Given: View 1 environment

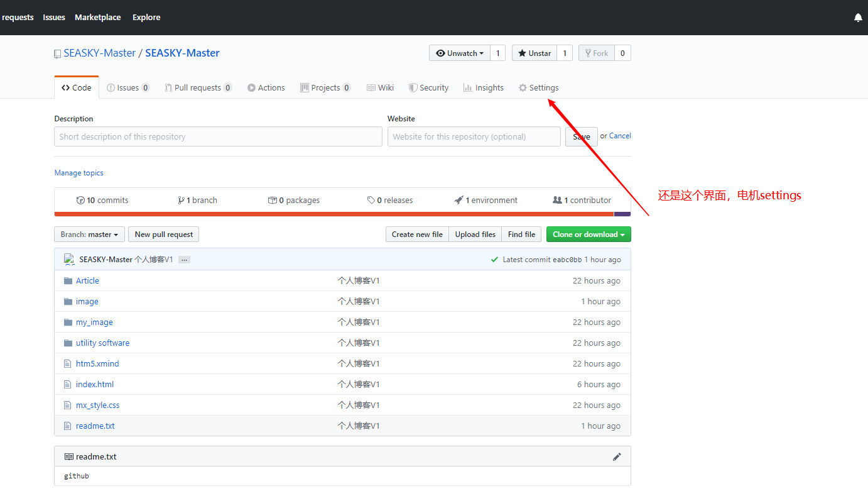Looking at the screenshot, I should 486,201.
